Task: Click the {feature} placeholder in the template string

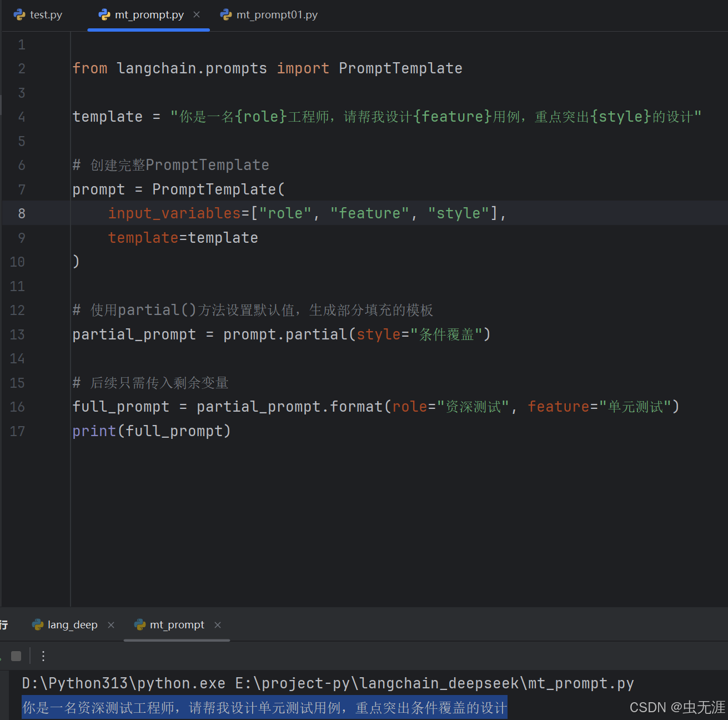Action: tap(453, 117)
